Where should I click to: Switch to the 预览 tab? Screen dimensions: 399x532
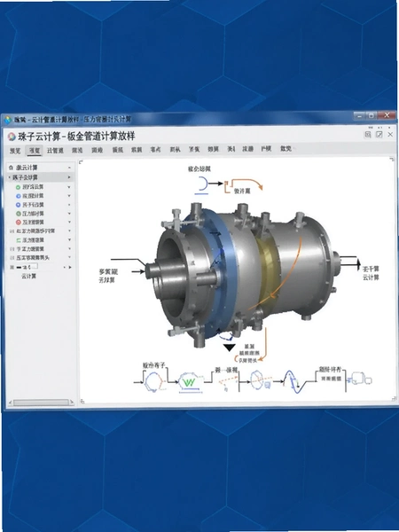pos(15,151)
